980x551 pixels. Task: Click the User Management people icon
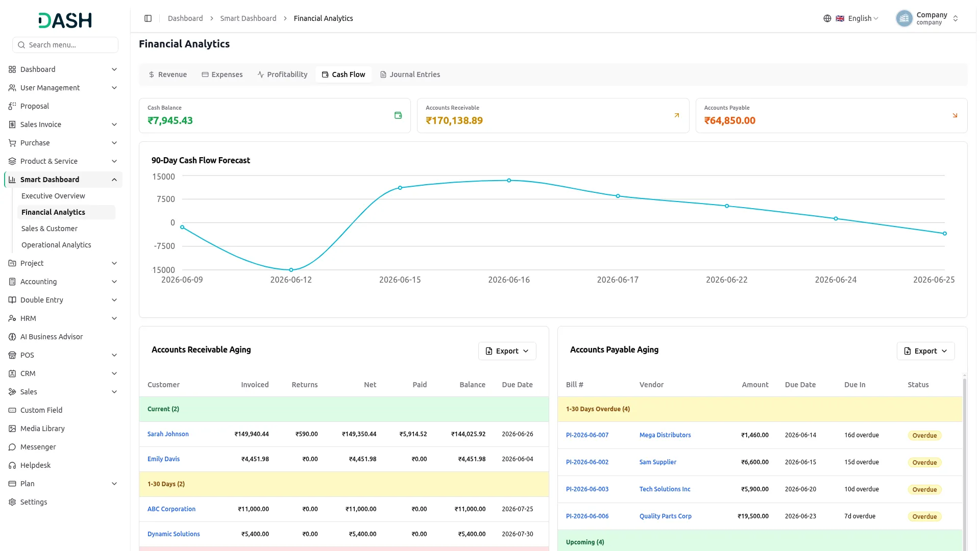click(12, 88)
